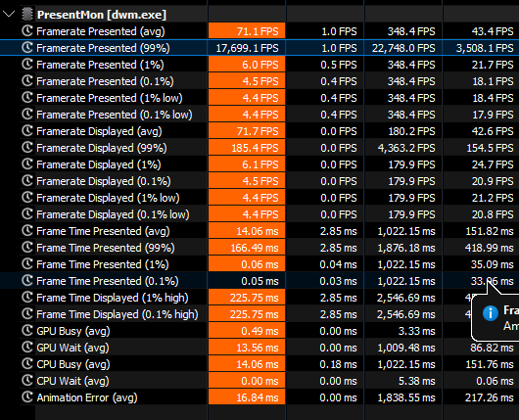Select the Framerate Displayed (99%) label
519x420 pixels.
click(102, 148)
